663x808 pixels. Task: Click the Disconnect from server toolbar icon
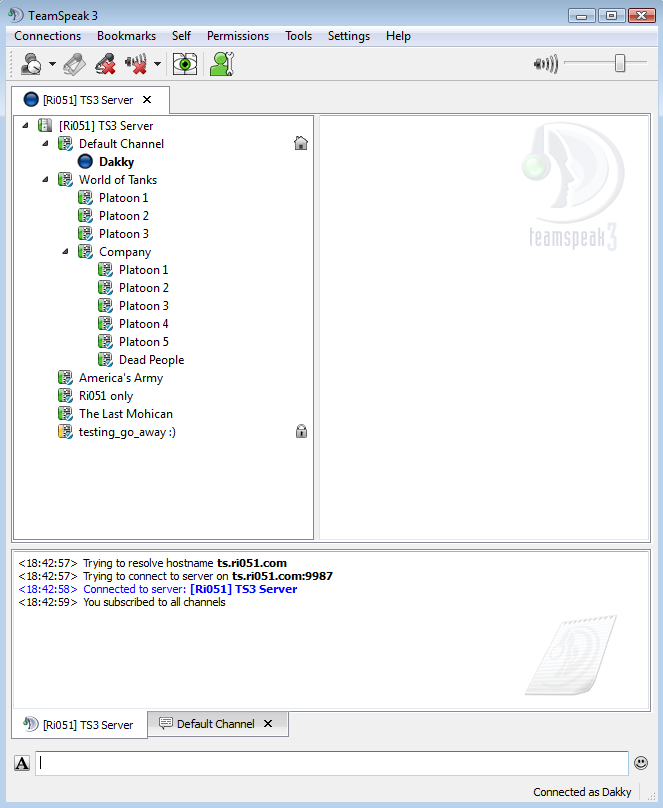(74, 64)
